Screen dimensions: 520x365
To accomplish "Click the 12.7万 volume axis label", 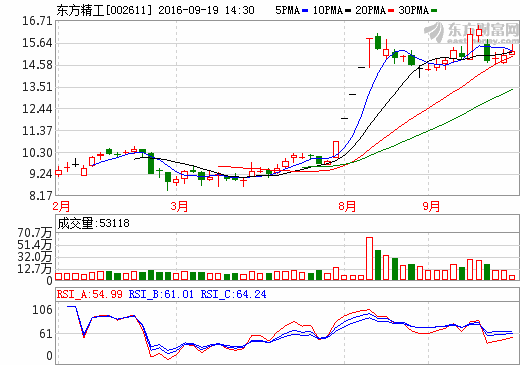I will 35,268.
